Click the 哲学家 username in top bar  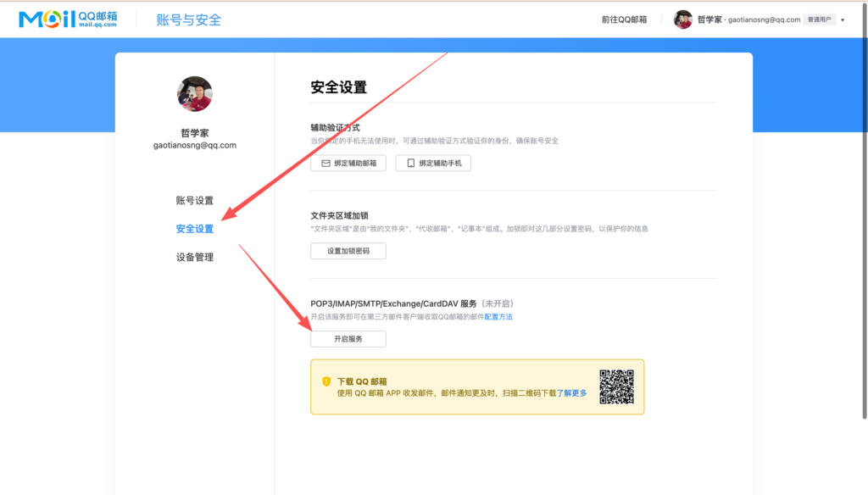click(x=709, y=19)
